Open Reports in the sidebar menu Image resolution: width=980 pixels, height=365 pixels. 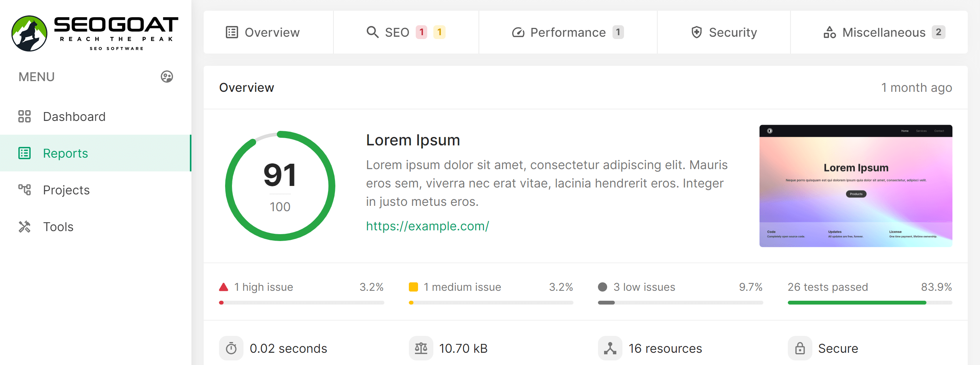click(x=65, y=153)
